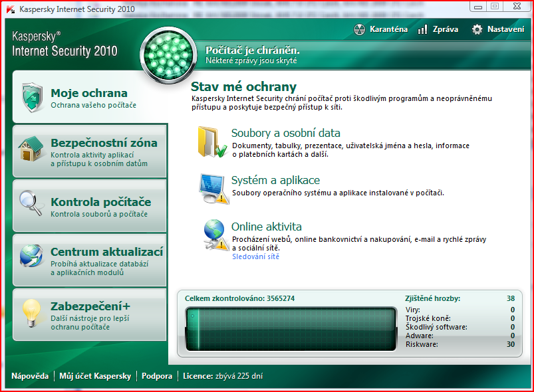Click the Systém a aplikace monitor icon

click(214, 189)
